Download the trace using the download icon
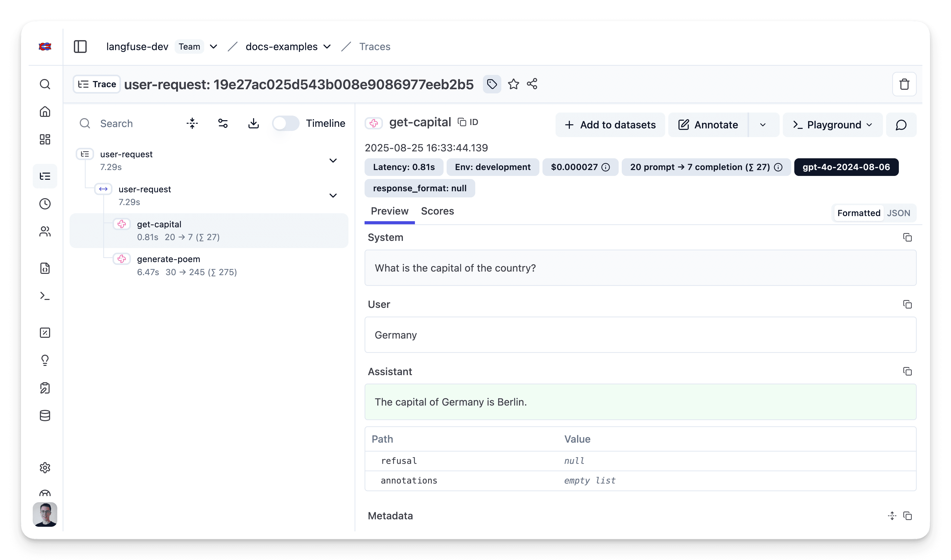Screen dimensions: 951x560 point(253,124)
